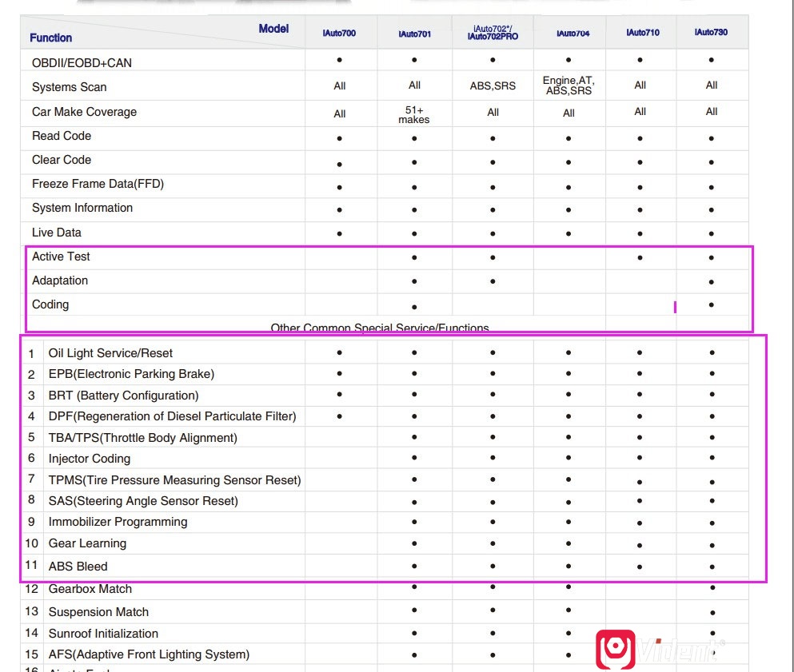The height and width of the screenshot is (672, 794).
Task: Select "DPF(Regeneration of Diesel Particulate Filter)" label
Action: (172, 416)
